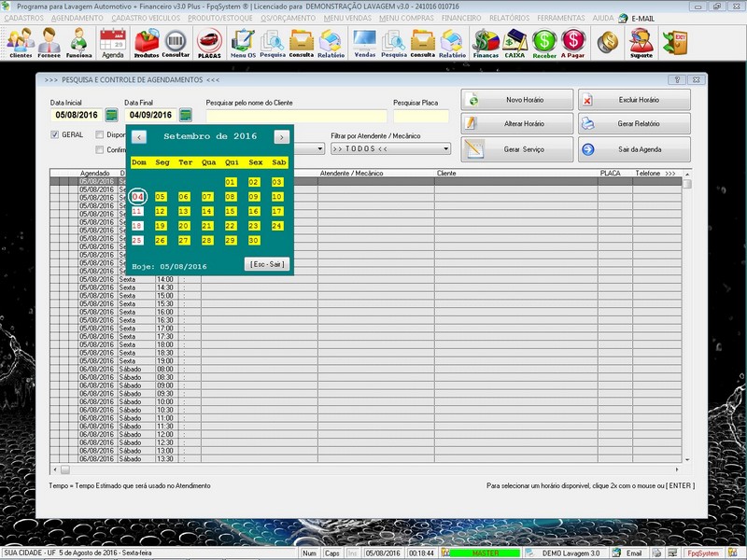
Task: Select the 05/08/2016 Sexta 17:00 row
Action: tap(366, 329)
